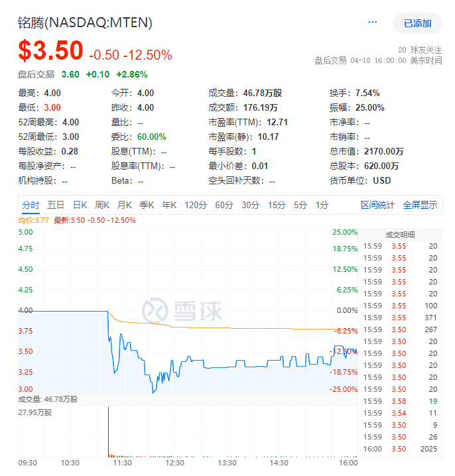Viewport: 455px width, 476px height.
Task: Switch to the 日K chart tab
Action: pyautogui.click(x=80, y=206)
